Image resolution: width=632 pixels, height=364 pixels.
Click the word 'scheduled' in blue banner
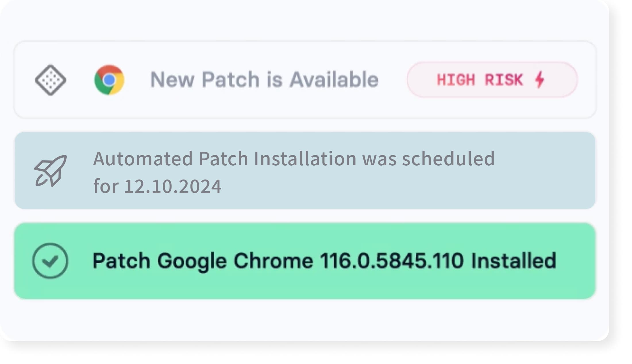pyautogui.click(x=448, y=159)
